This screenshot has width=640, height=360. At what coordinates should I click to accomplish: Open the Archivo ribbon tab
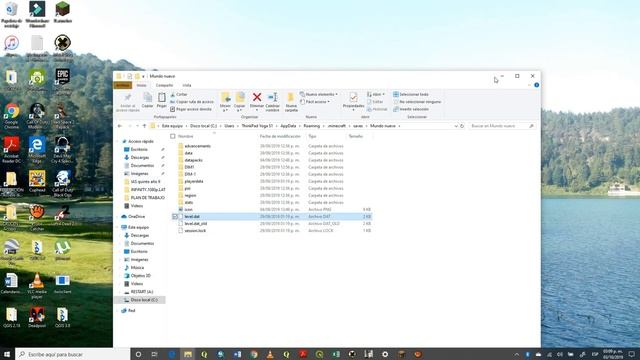[x=122, y=85]
